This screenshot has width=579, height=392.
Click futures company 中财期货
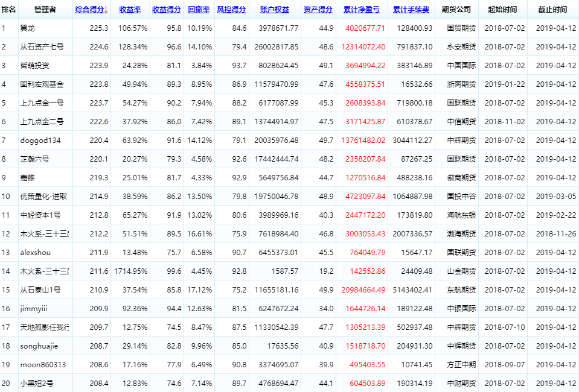click(x=461, y=384)
